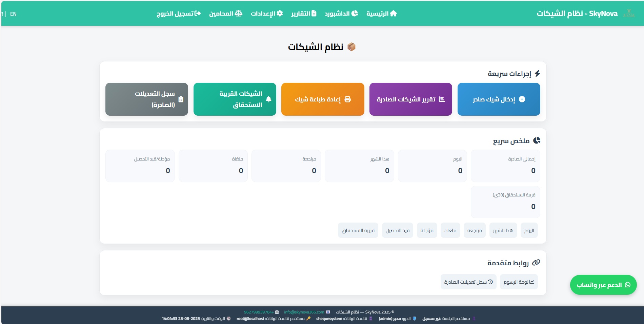
Task: Filter by 'ملغاة' cancelled cheques chip
Action: 450,231
